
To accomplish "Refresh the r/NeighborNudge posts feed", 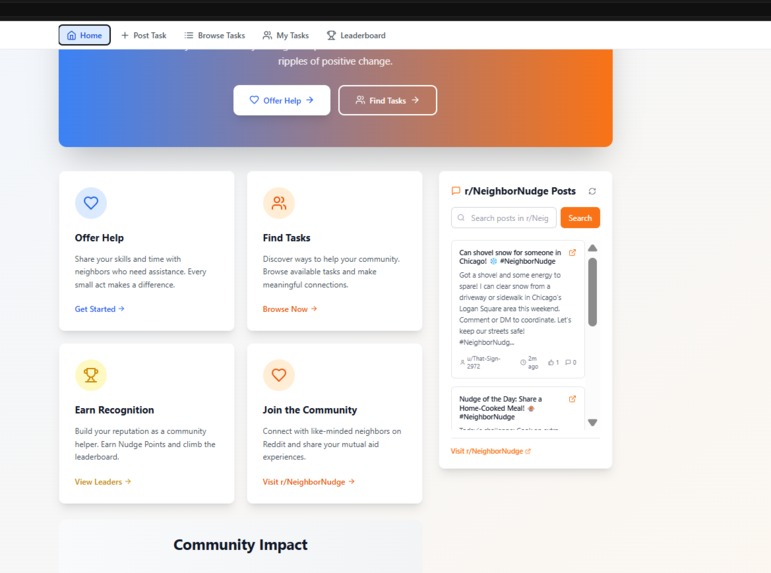I will click(x=592, y=191).
